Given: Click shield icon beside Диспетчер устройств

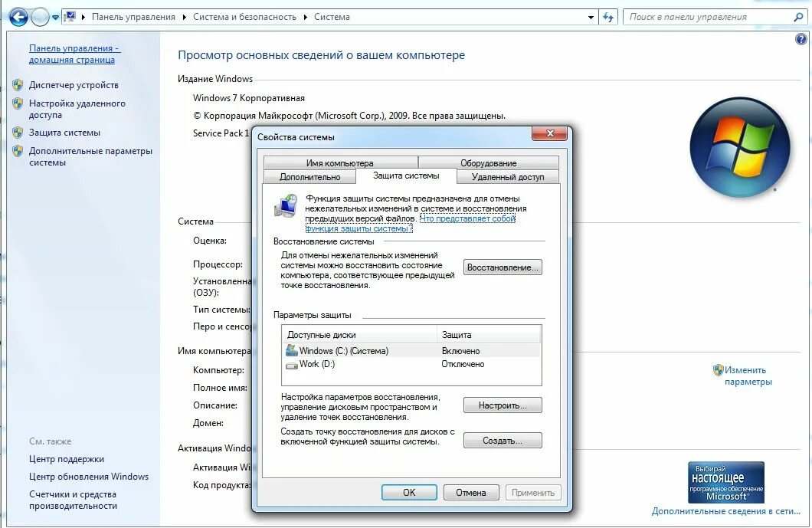Looking at the screenshot, I should tap(18, 84).
